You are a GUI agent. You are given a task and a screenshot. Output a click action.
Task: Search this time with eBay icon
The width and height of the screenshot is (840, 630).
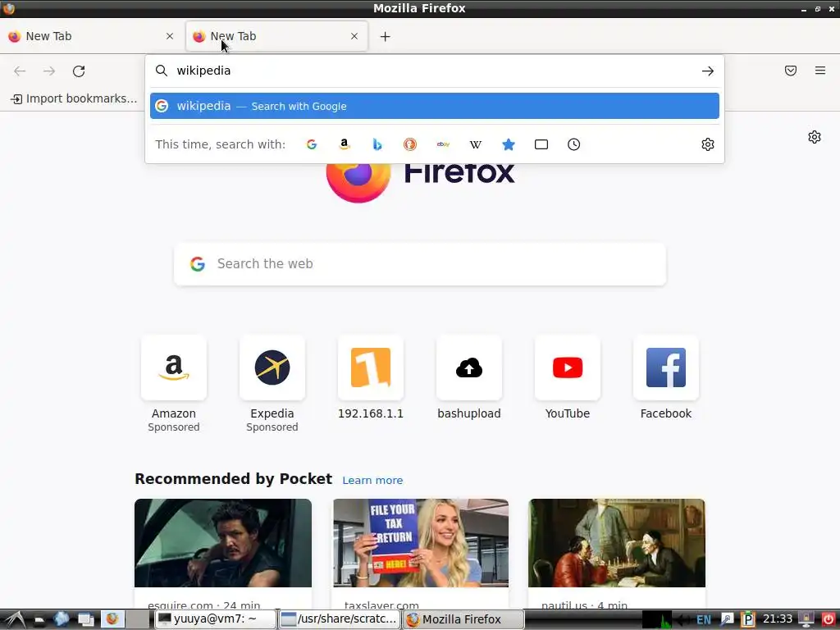443,144
